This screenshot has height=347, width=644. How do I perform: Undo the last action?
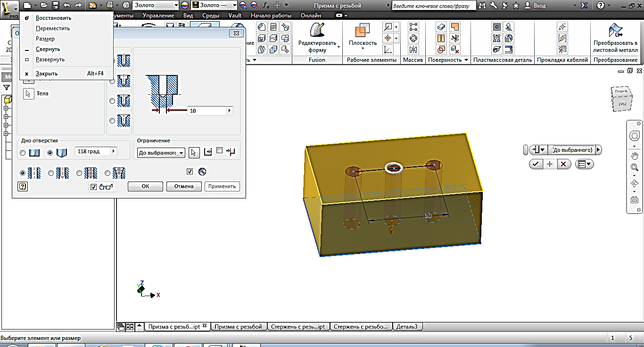[x=66, y=5]
